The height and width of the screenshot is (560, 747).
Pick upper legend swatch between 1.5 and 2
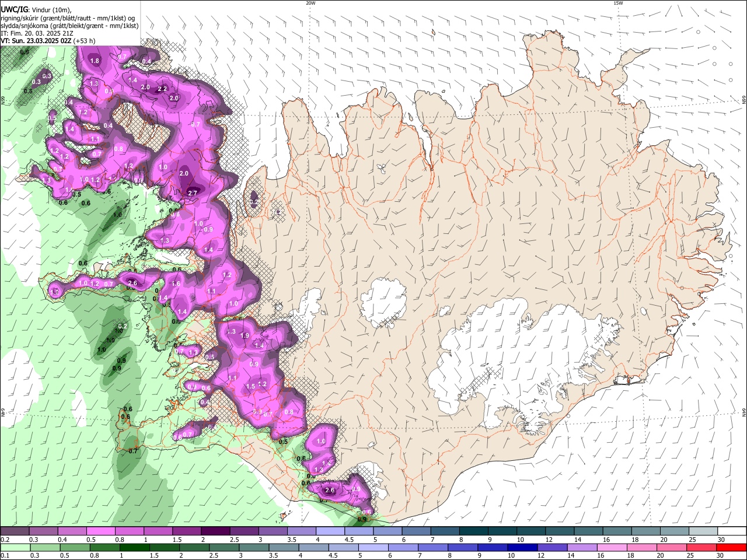(x=186, y=531)
